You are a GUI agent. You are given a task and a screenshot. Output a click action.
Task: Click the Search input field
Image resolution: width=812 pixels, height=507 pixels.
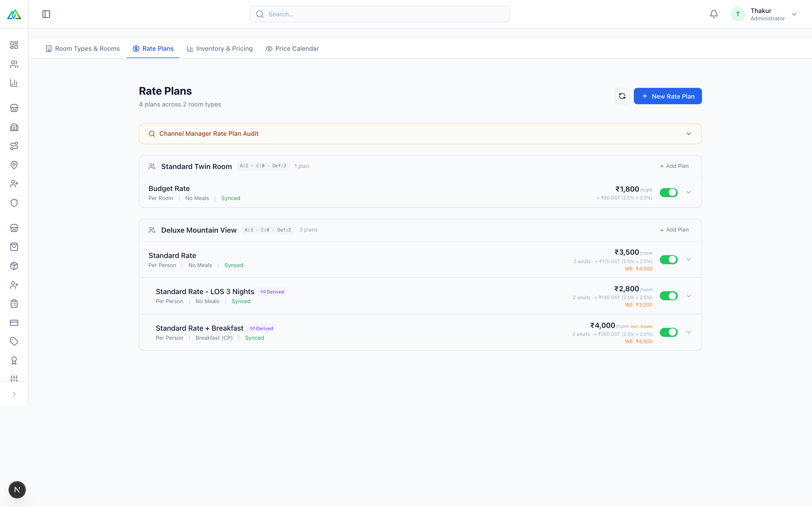coord(379,14)
